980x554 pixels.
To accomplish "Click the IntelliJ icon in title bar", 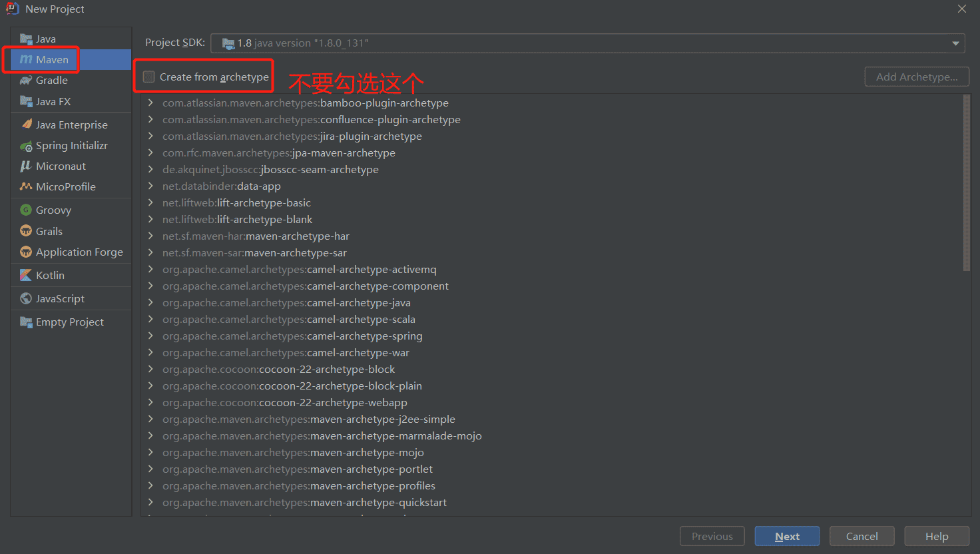I will pyautogui.click(x=13, y=9).
